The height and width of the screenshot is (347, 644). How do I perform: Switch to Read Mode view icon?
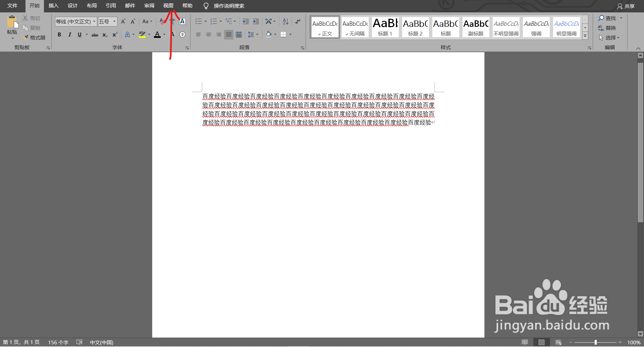[525, 342]
